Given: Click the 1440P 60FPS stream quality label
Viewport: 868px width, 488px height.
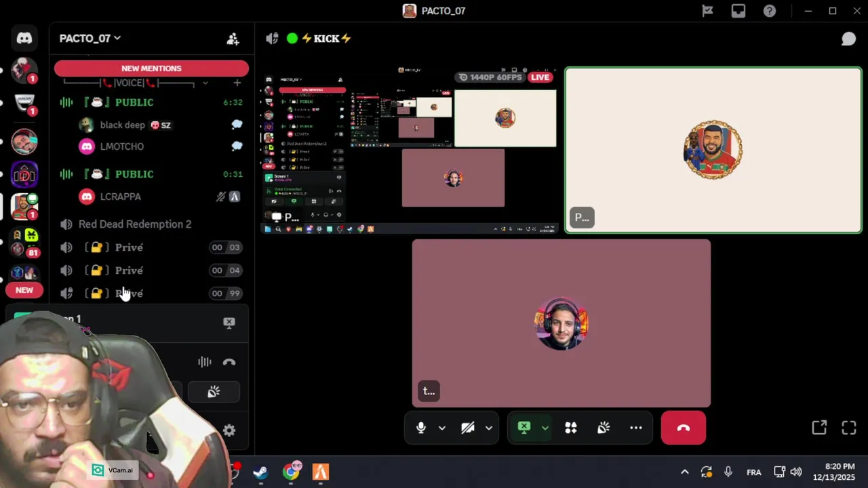Looking at the screenshot, I should click(x=490, y=77).
